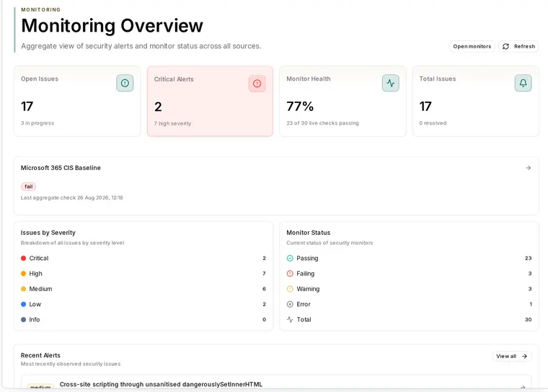Click the Monitoring Overview page title
This screenshot has height=392, width=548.
click(x=112, y=25)
